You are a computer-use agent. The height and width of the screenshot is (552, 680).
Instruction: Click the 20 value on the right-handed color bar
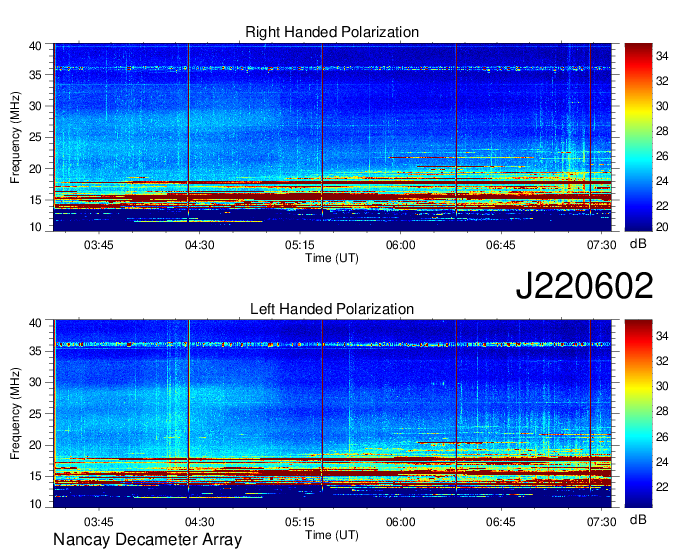point(662,227)
